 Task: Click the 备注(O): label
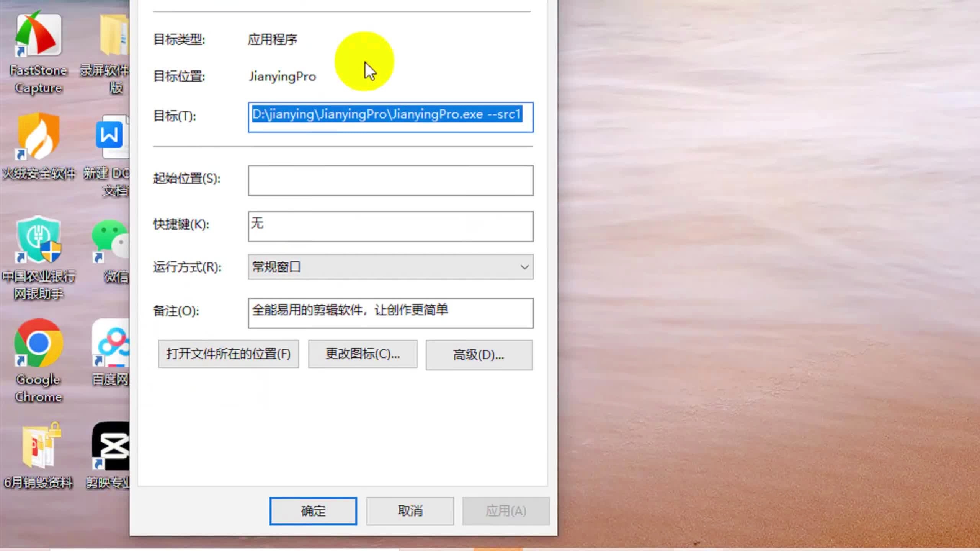tap(176, 311)
